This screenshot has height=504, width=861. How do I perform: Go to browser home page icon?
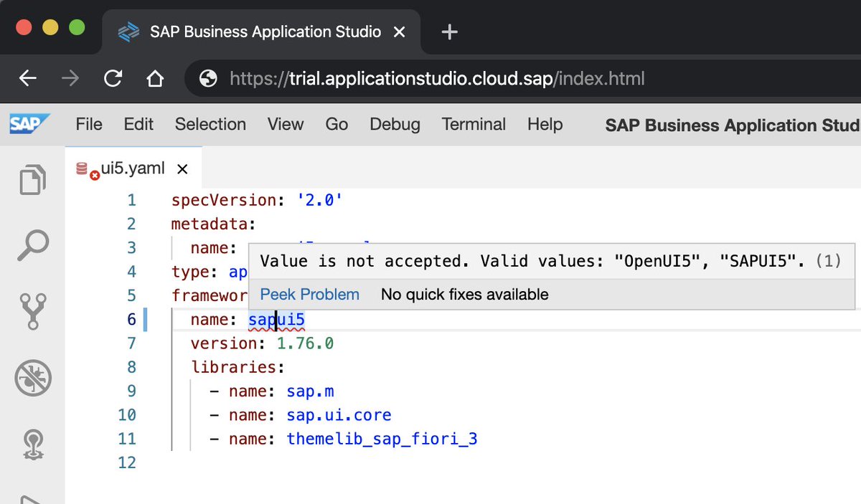click(x=155, y=78)
